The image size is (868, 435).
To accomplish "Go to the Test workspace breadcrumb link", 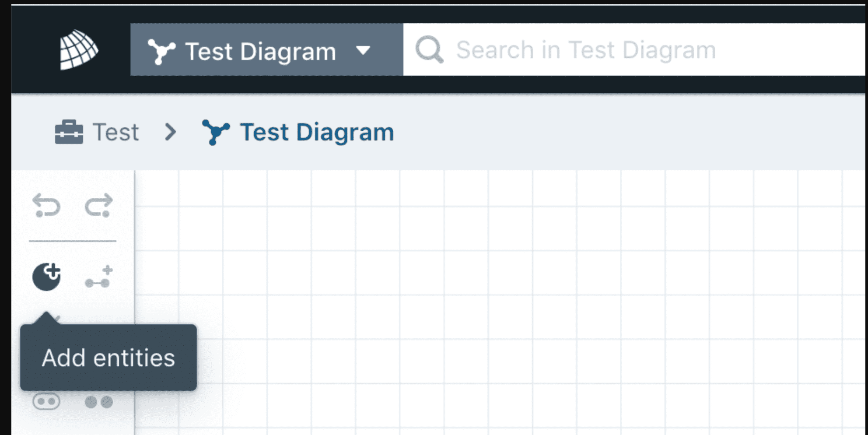I will (x=115, y=132).
